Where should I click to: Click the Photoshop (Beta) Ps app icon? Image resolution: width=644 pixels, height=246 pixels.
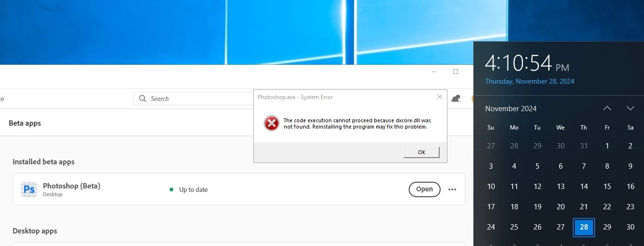click(x=29, y=189)
